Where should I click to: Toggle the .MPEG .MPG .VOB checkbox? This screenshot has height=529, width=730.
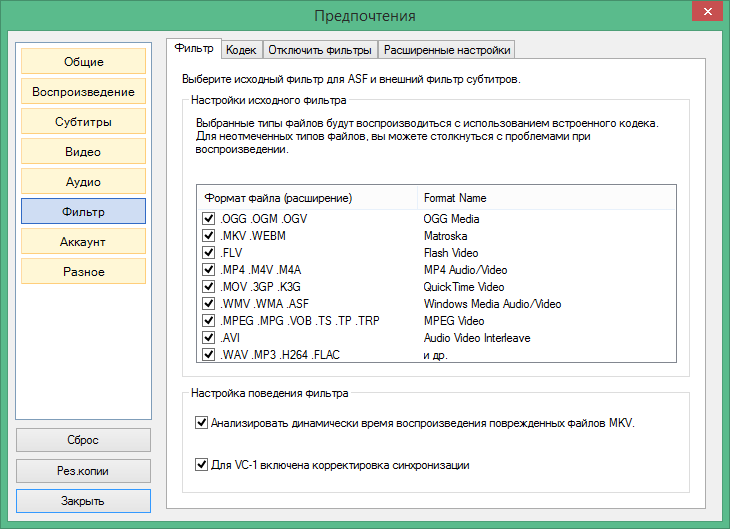point(208,320)
